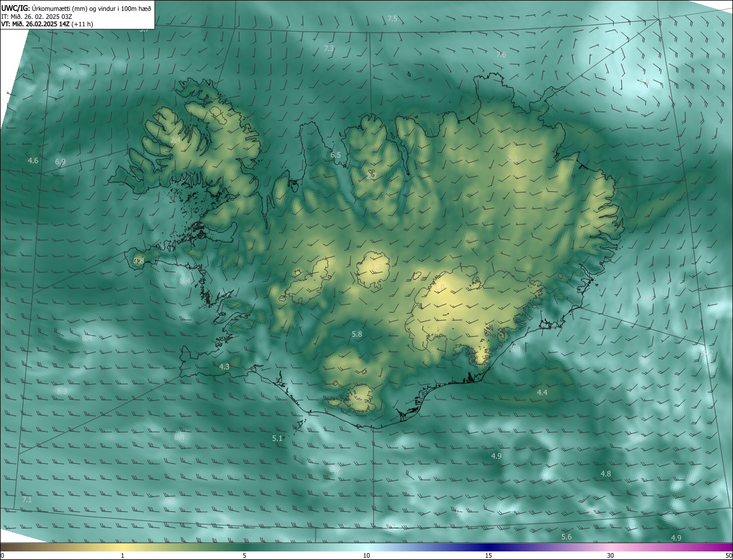The width and height of the screenshot is (733, 560).
Task: Click the colorbar tick label 1
Action: [x=123, y=556]
